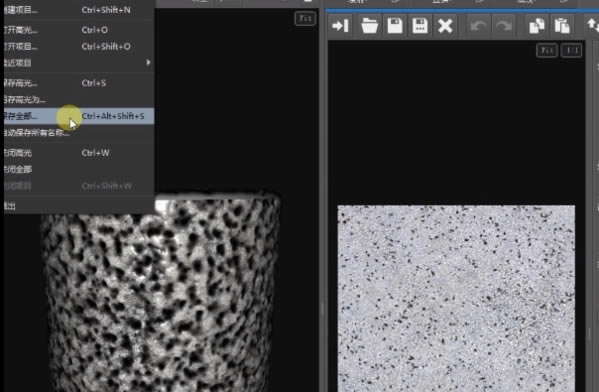
Task: Select highlighted Ctrl+Alt+Shift+S save all entry
Action: (79, 116)
